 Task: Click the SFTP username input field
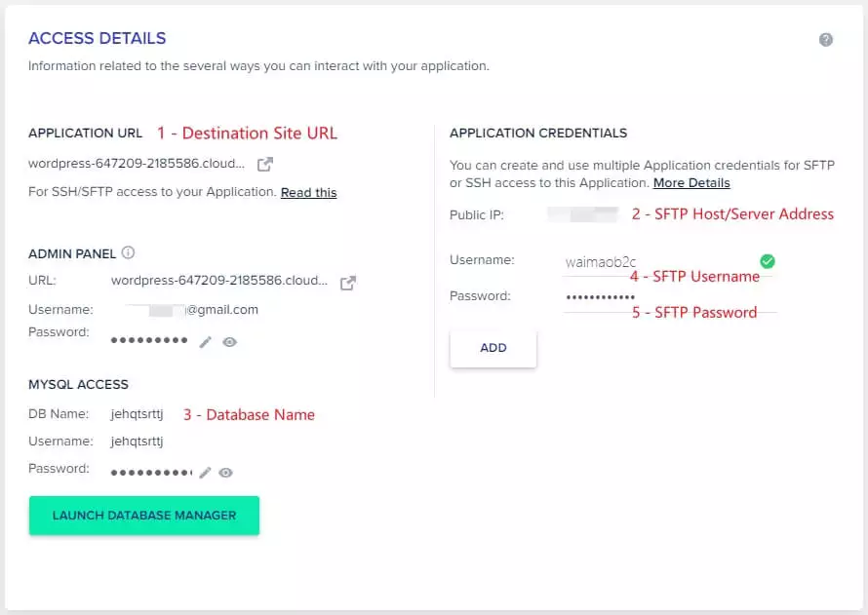pos(658,263)
